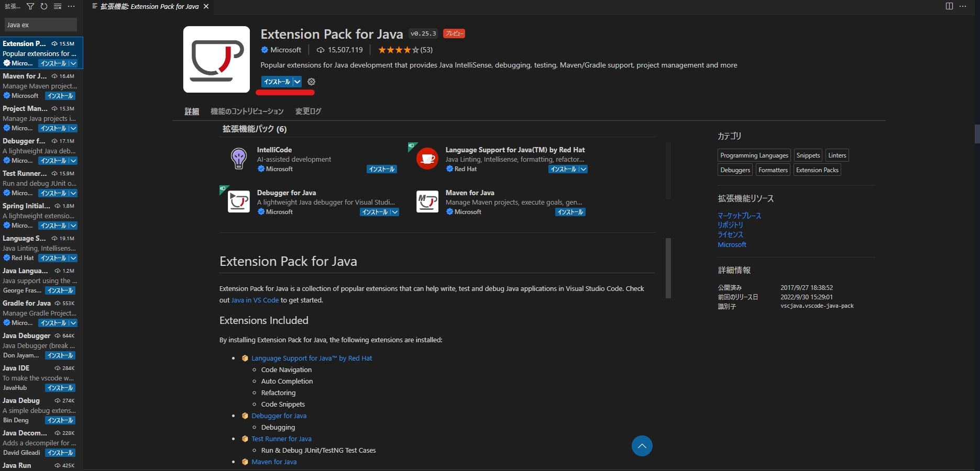The width and height of the screenshot is (980, 471).
Task: Open the Java in VS Code link
Action: (255, 300)
